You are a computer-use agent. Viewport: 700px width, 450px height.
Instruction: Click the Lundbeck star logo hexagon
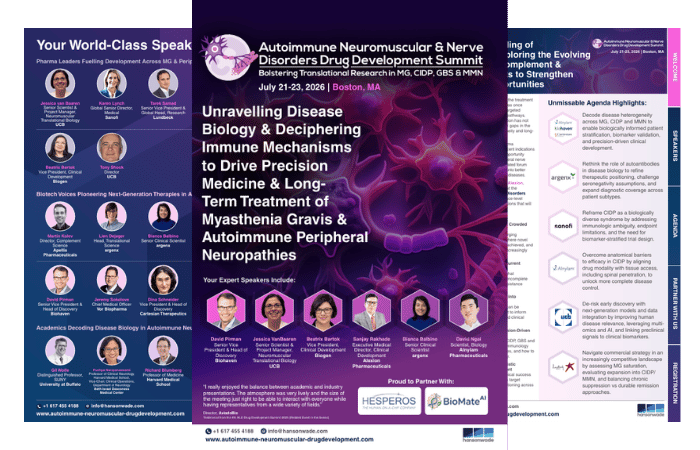(563, 367)
